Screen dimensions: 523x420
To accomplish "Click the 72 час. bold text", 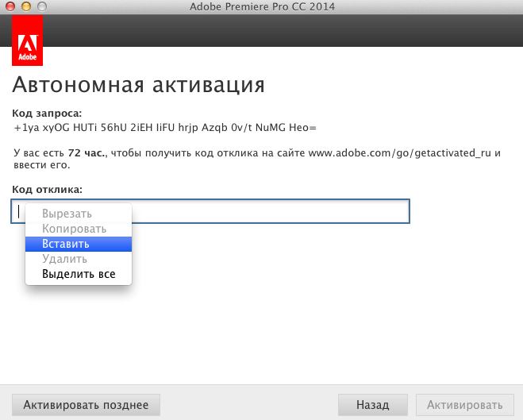I will pos(87,153).
